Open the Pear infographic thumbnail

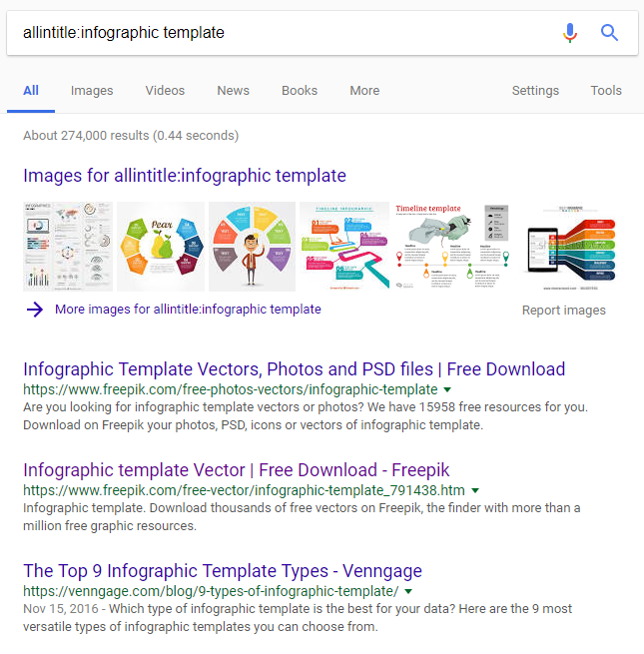161,247
